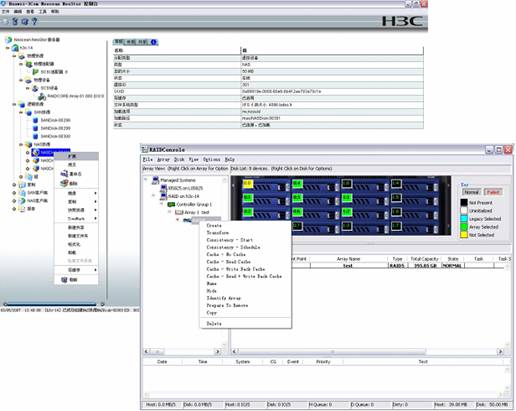Collapse the RAID on h3c-14 node
The image size is (516, 411).
(154, 196)
